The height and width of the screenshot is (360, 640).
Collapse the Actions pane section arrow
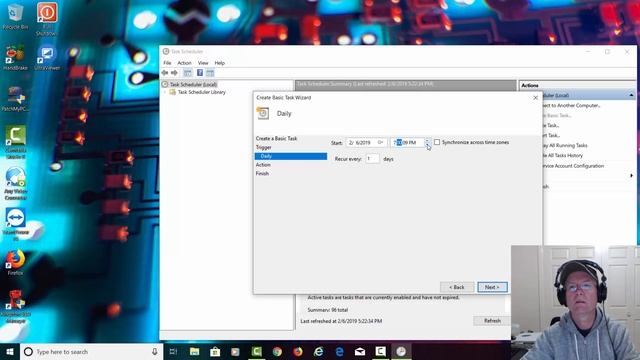631,95
